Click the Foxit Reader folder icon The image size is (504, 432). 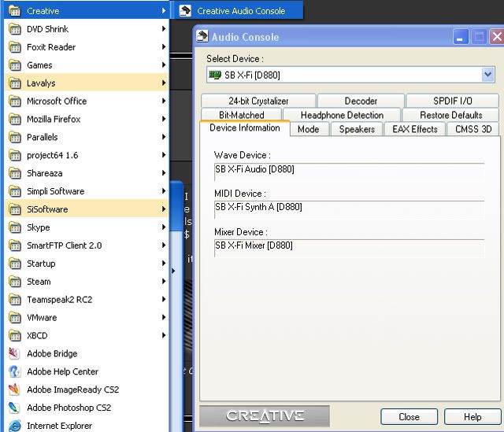pyautogui.click(x=14, y=47)
